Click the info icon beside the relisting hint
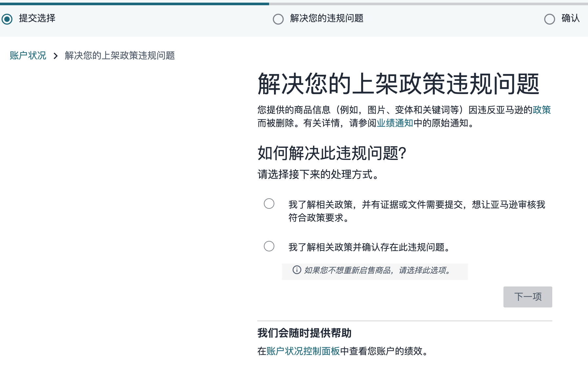The height and width of the screenshot is (373, 588). 297,270
